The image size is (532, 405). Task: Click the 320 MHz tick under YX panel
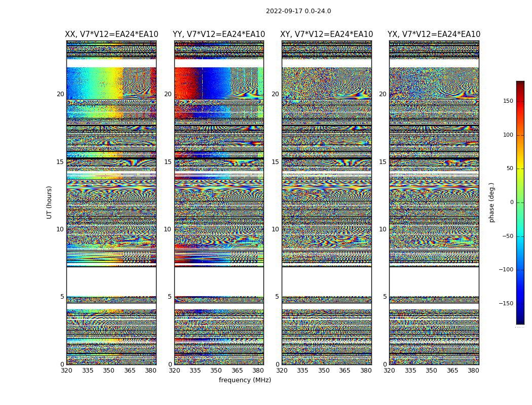[389, 371]
